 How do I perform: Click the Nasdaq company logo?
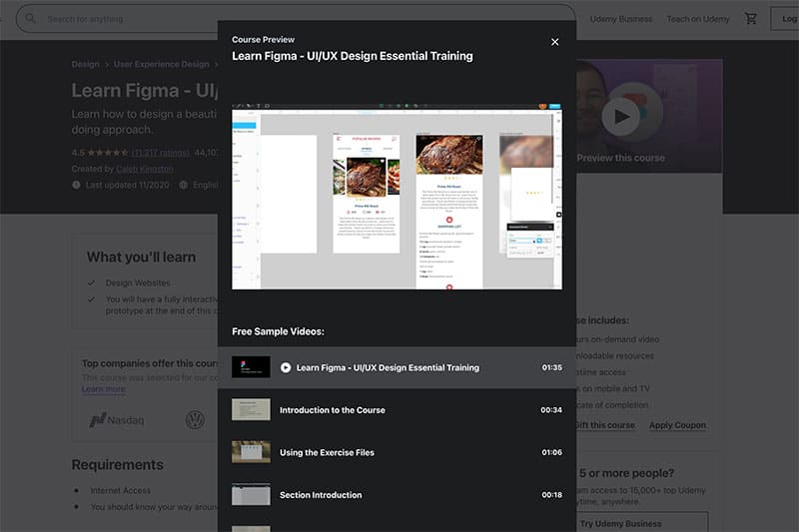pyautogui.click(x=117, y=420)
